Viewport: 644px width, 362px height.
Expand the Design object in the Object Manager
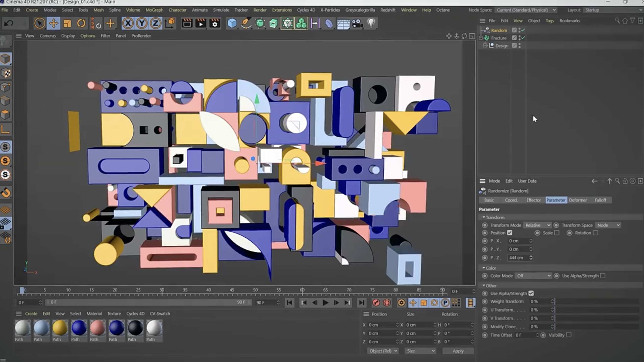coord(485,45)
